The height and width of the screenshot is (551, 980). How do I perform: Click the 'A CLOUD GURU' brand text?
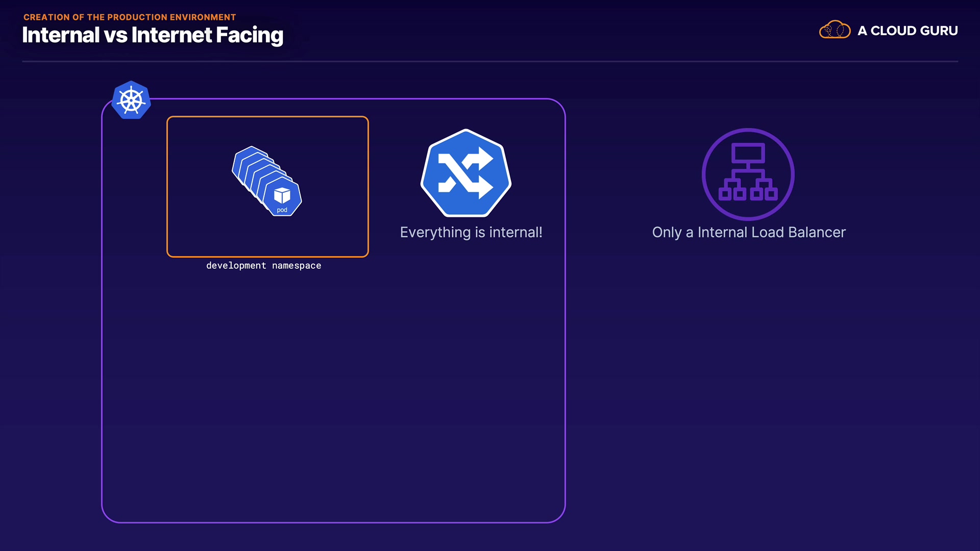pyautogui.click(x=908, y=31)
